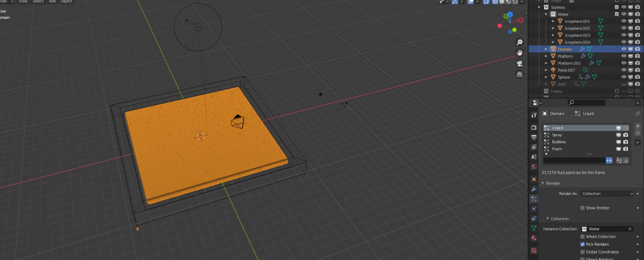Open the Object menu
This screenshot has height=260, width=644.
click(66, 2)
